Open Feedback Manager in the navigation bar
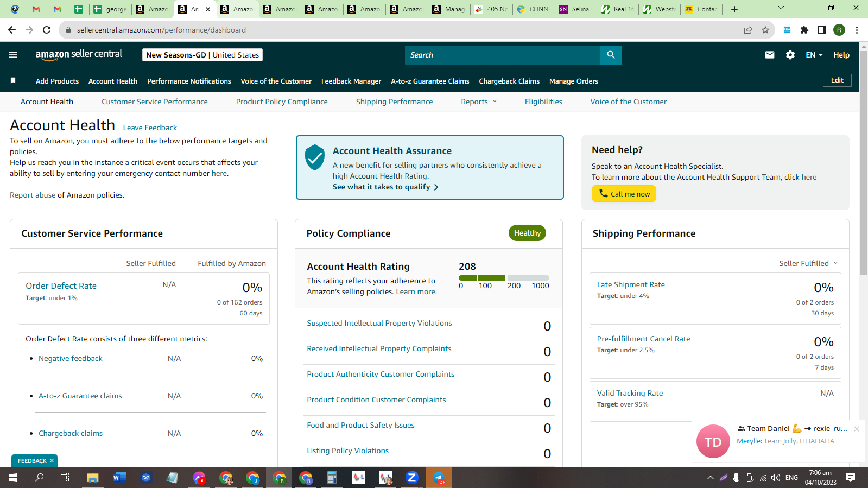 351,81
